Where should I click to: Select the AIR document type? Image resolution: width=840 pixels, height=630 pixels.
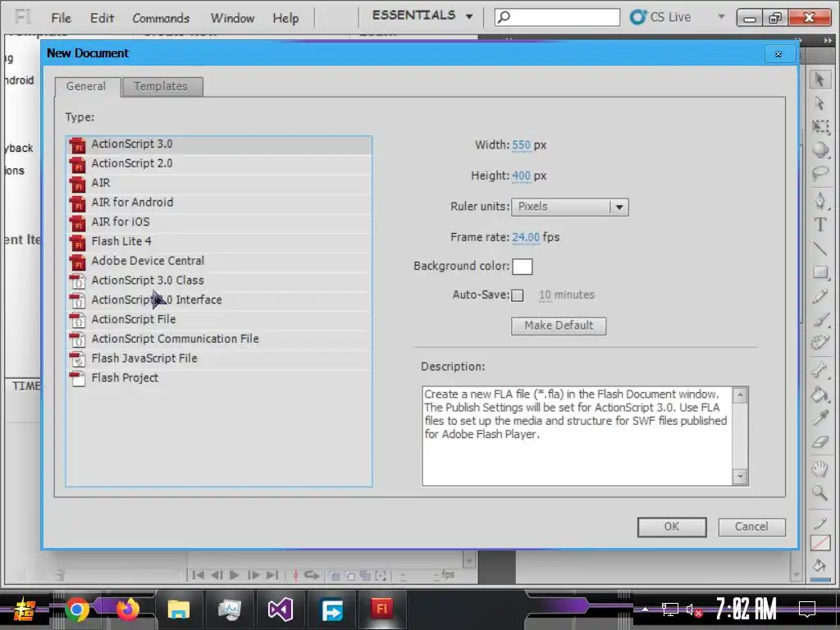(219, 183)
